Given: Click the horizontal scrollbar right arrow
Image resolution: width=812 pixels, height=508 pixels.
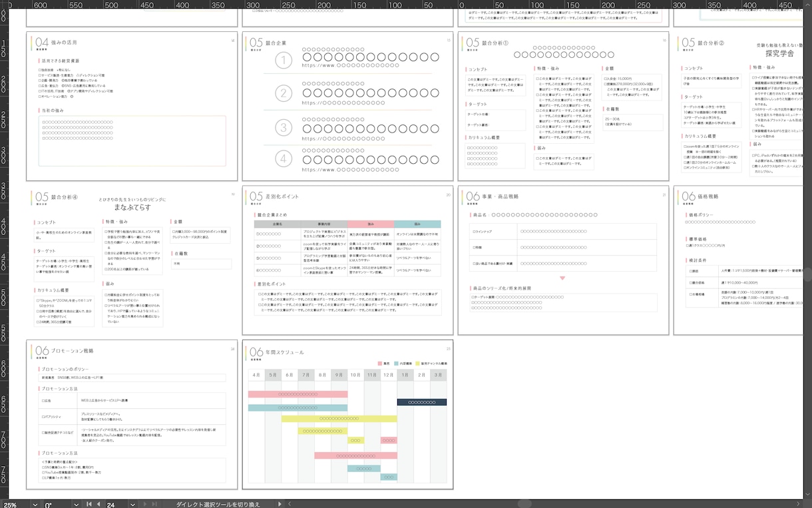Looking at the screenshot, I should click(797, 504).
